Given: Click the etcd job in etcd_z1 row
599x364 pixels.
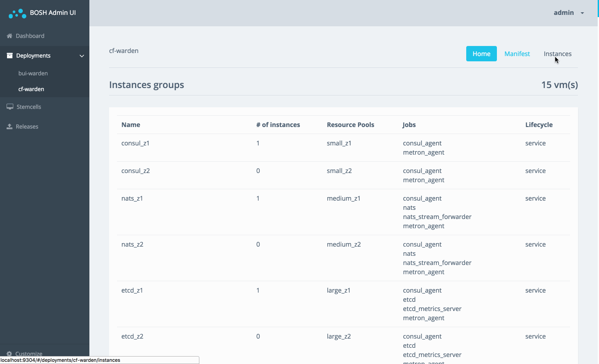Looking at the screenshot, I should (x=409, y=300).
